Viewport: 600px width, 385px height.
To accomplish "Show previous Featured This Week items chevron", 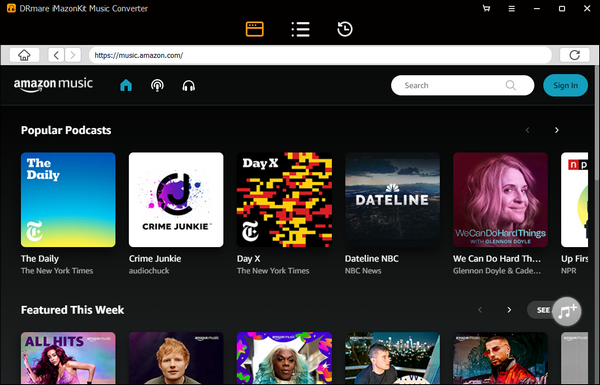I will tap(480, 310).
